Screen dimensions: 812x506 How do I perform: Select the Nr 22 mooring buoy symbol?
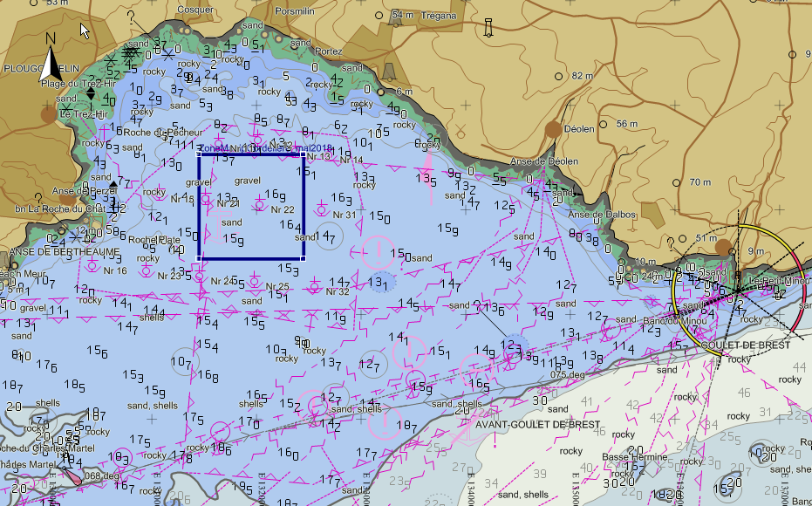pyautogui.click(x=260, y=203)
